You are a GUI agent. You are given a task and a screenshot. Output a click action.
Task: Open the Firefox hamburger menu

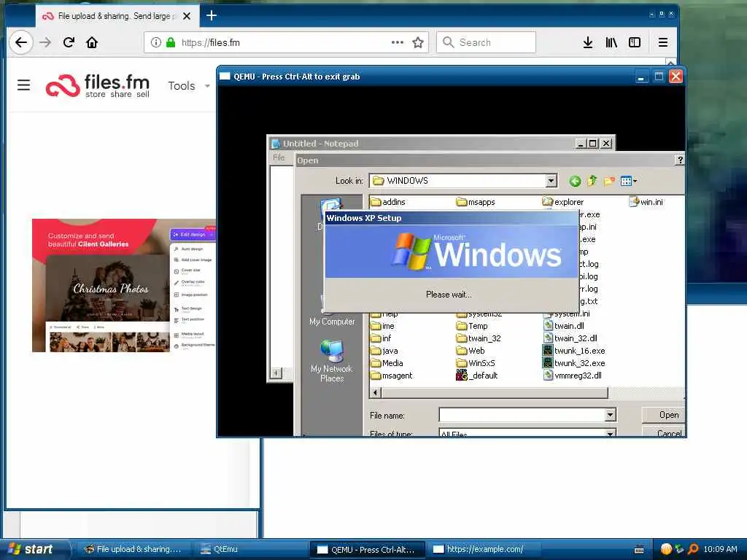tap(662, 42)
